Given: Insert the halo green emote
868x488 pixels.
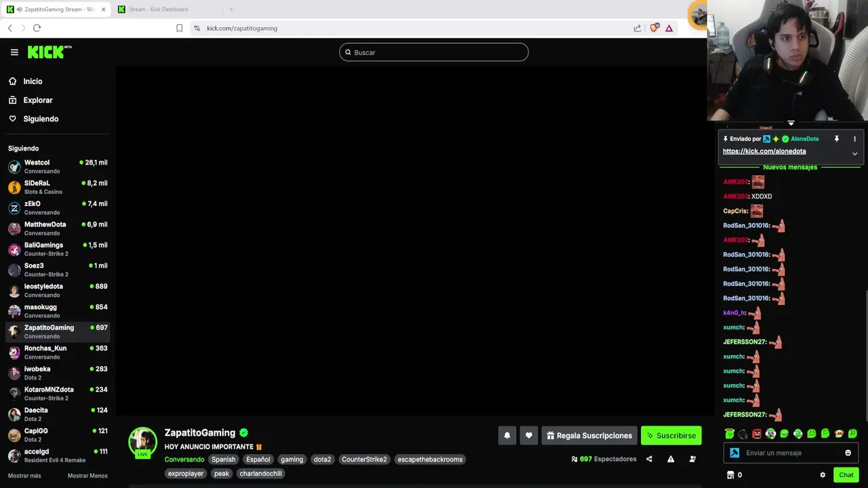Looking at the screenshot, I should tap(730, 434).
